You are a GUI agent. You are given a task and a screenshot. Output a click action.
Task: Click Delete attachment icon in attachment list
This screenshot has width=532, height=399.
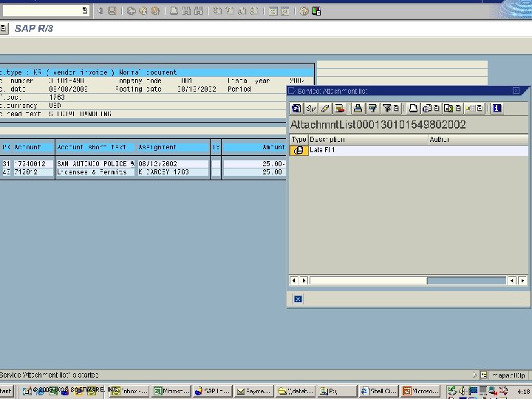[339, 108]
